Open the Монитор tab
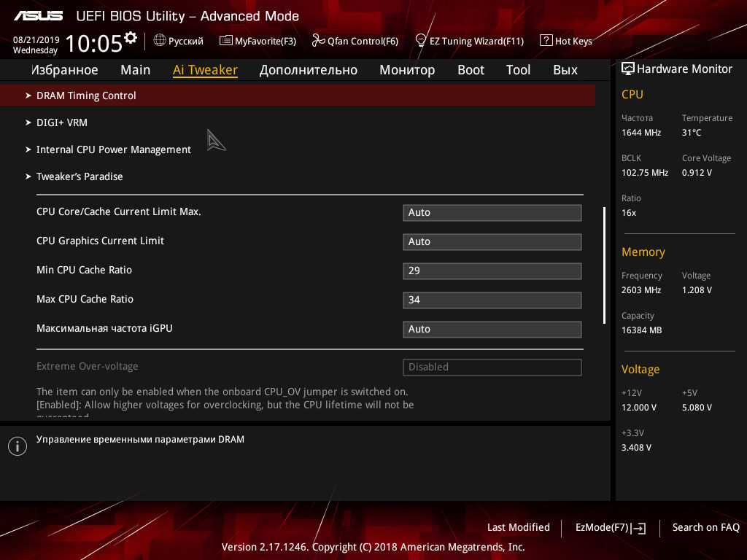747x560 pixels. [x=407, y=70]
